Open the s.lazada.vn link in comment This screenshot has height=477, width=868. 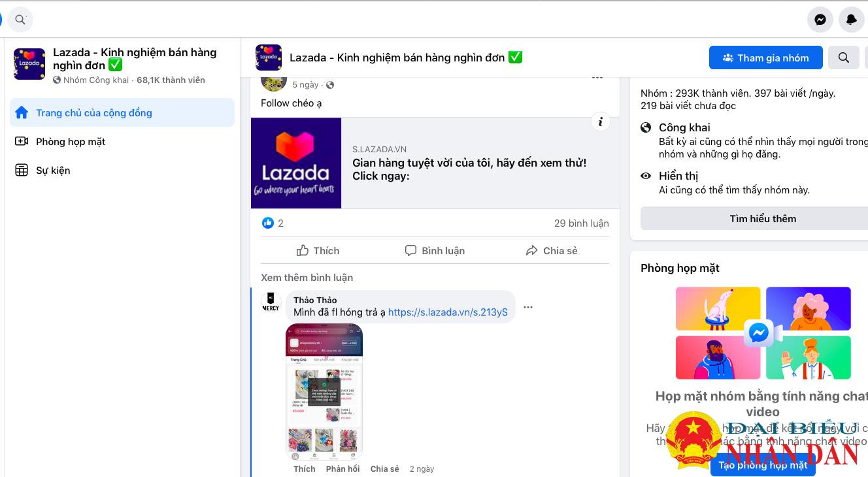coord(448,312)
